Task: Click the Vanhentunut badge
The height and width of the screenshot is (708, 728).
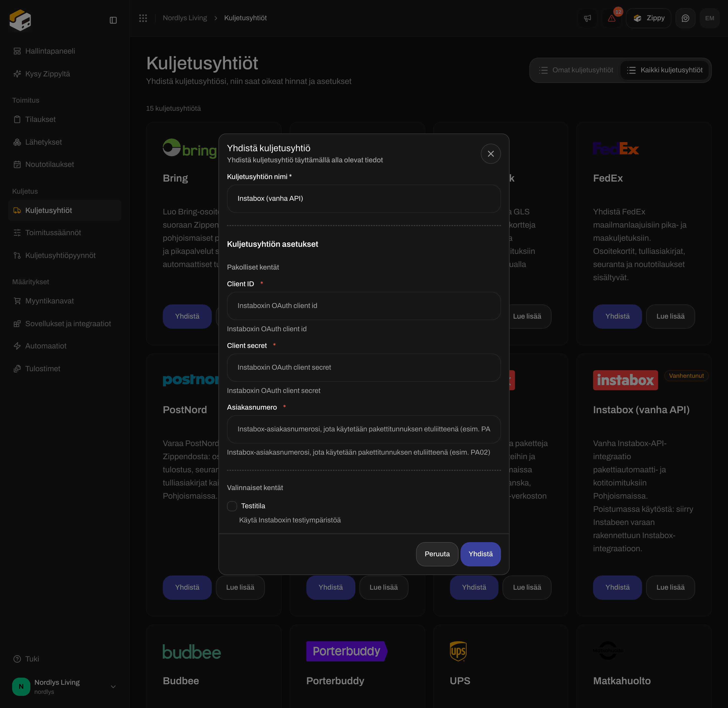Action: [686, 375]
